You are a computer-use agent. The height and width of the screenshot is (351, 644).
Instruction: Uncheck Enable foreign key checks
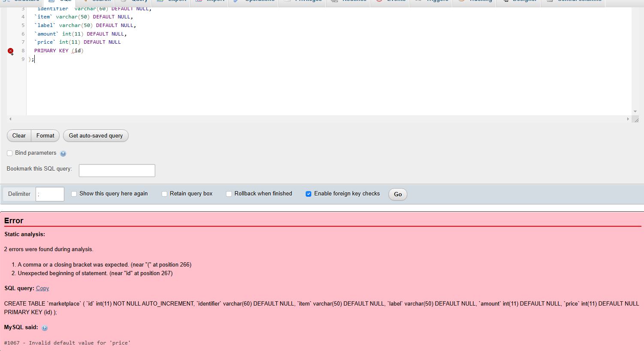pyautogui.click(x=308, y=194)
